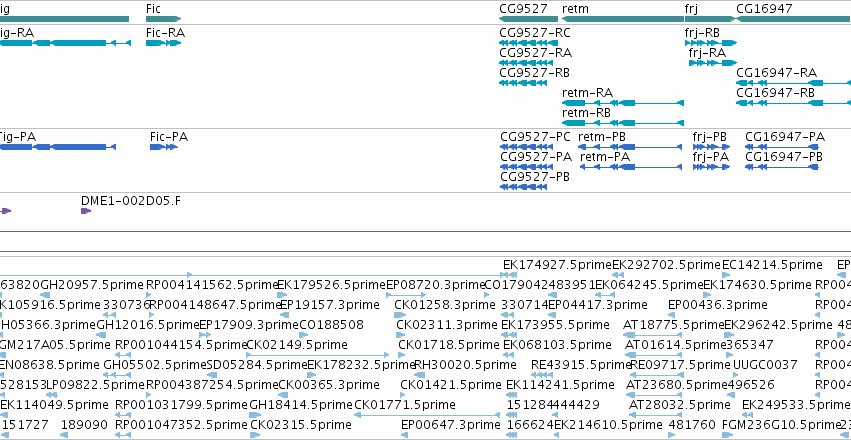Viewport: 851px width, 440px height.
Task: Click the CK01258.3prime EST label
Action: pyautogui.click(x=445, y=304)
